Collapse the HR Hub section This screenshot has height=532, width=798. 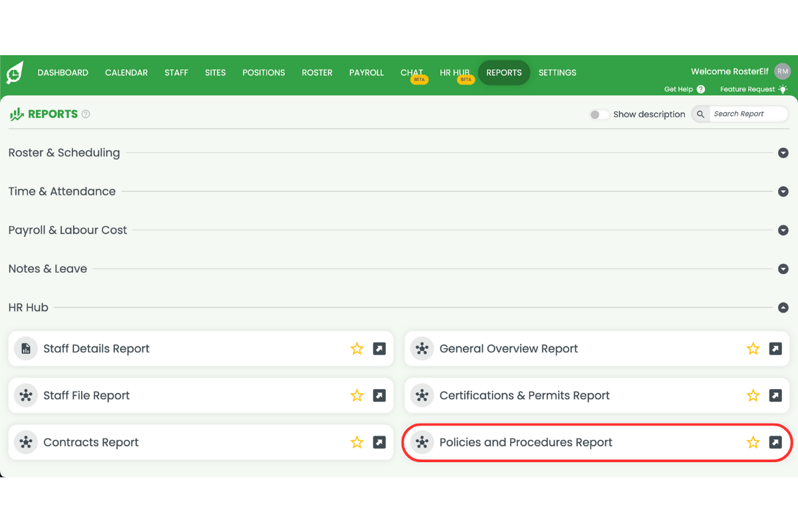783,307
